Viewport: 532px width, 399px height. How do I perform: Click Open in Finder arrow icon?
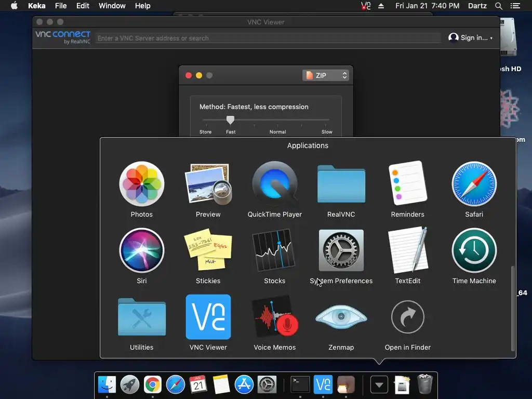pos(408,317)
